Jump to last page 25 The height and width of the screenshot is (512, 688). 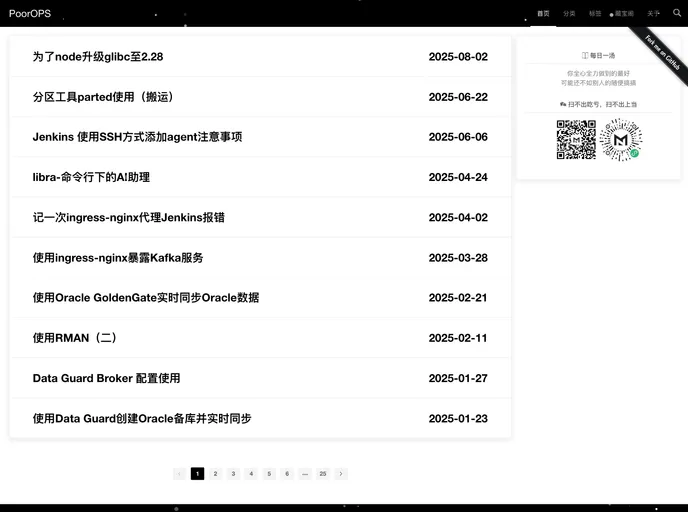coord(323,474)
